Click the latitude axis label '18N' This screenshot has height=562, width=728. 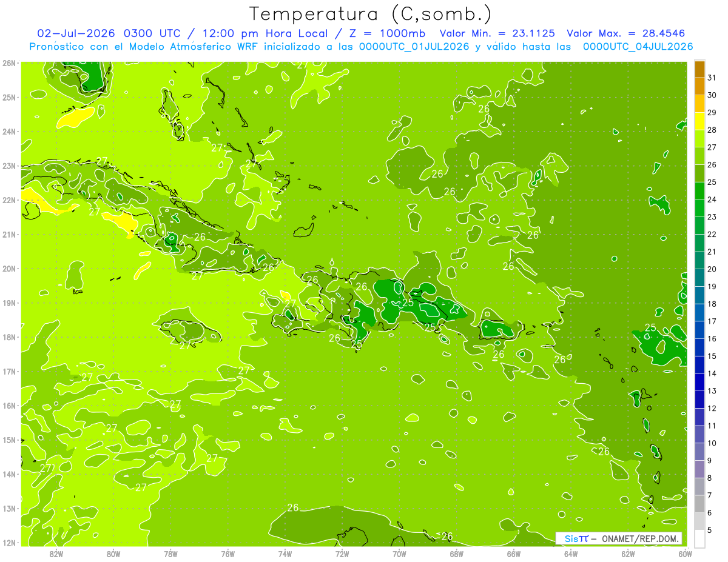tap(9, 337)
